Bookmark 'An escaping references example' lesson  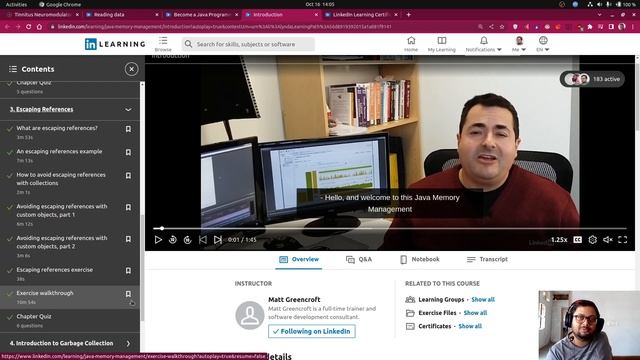(128, 152)
